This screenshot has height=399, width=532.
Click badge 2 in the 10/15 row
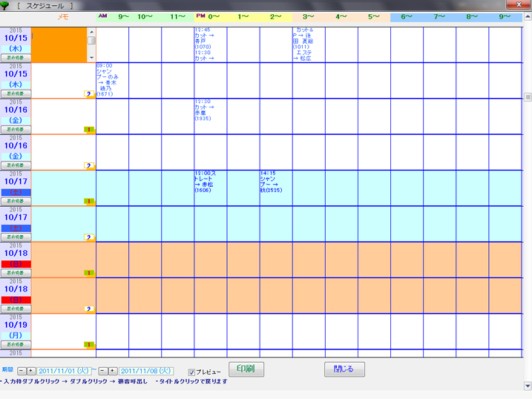click(x=89, y=94)
